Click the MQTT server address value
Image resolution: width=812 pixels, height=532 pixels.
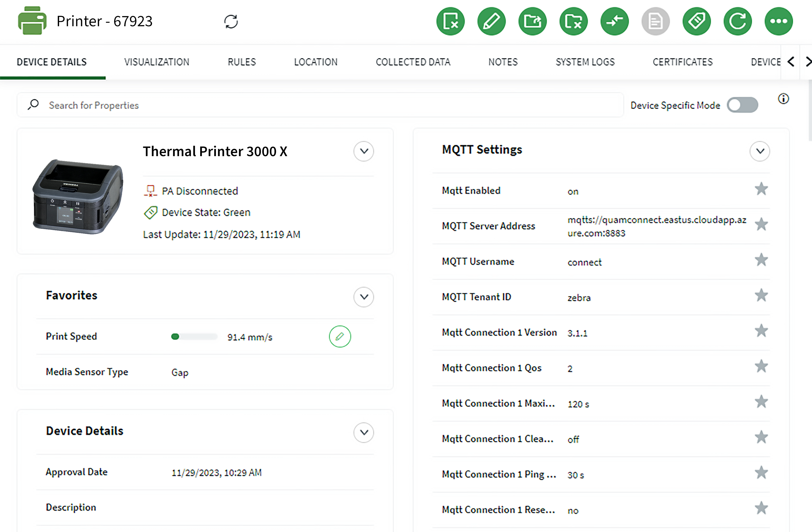pos(657,226)
